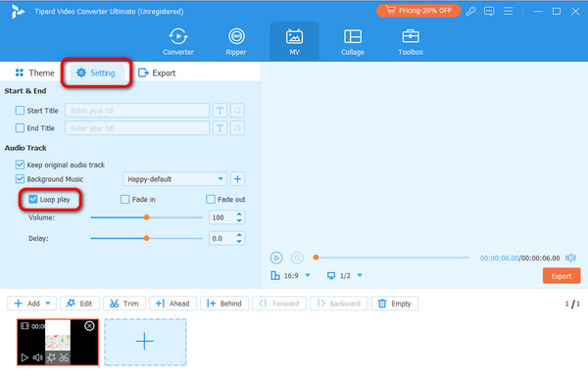
Task: Toggle audio icon on clip thumbnail
Action: 37,357
